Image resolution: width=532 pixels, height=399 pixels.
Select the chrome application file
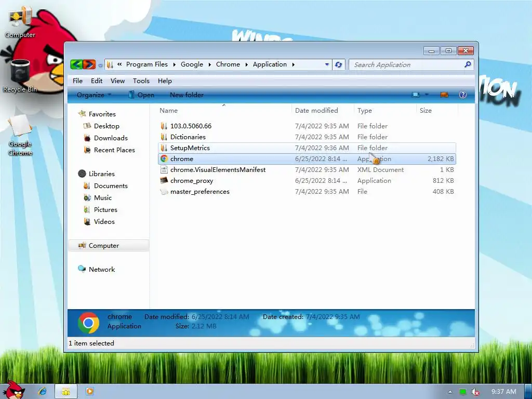click(x=307, y=158)
